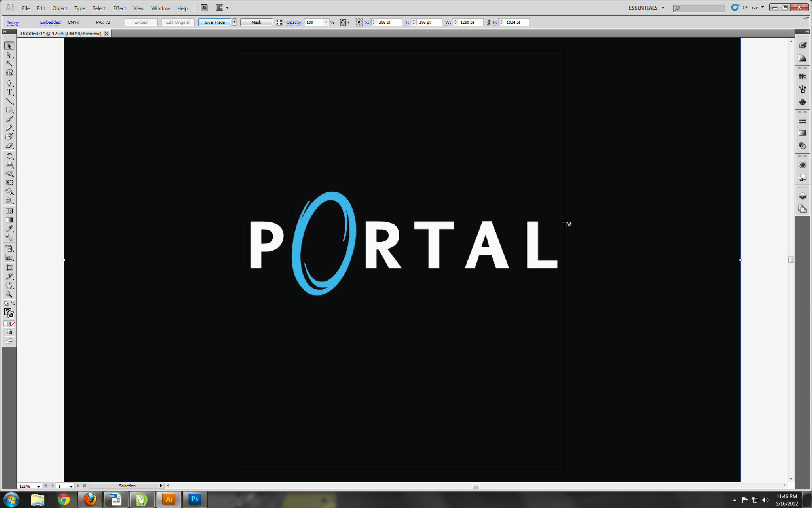Choose the Slice tool

pos(9,276)
